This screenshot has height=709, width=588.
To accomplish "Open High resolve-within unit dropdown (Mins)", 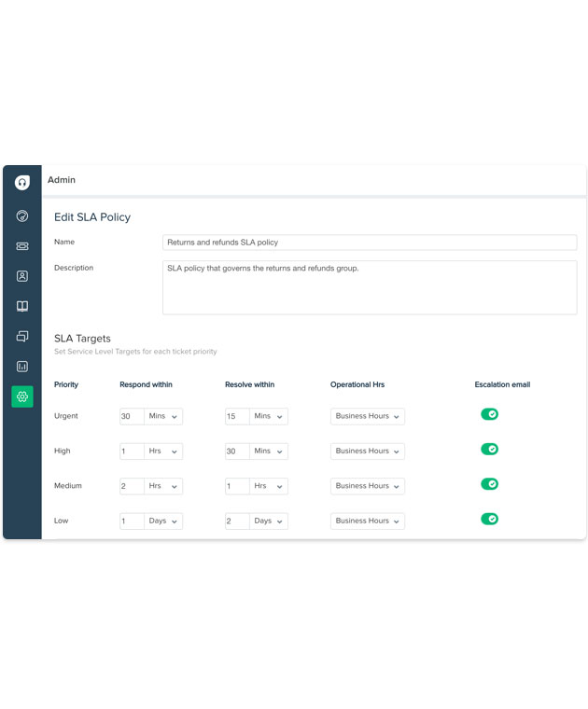I will coord(269,452).
